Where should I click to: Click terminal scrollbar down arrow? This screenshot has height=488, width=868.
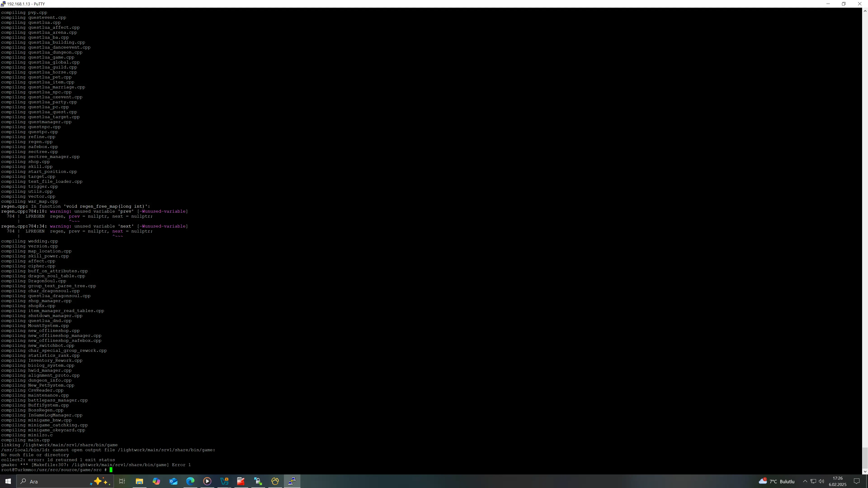[865, 472]
